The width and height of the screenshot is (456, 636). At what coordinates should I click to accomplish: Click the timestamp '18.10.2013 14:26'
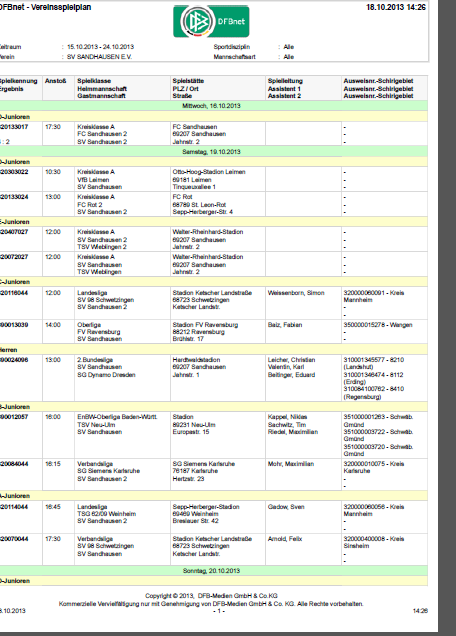pyautogui.click(x=396, y=7)
